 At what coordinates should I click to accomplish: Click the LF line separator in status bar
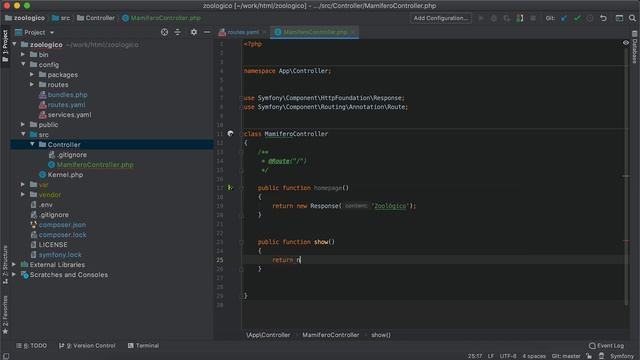point(491,356)
